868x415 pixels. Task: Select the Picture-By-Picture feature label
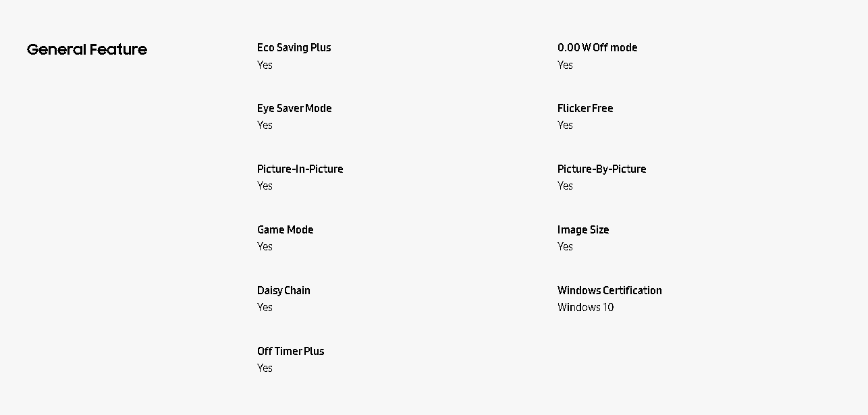(601, 169)
